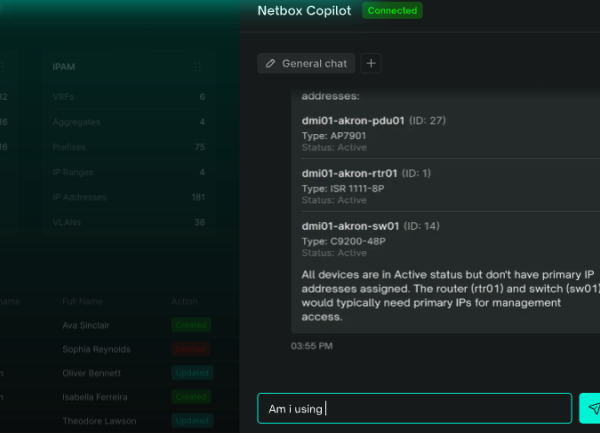
Task: Click the VLANs count 38
Action: [199, 223]
